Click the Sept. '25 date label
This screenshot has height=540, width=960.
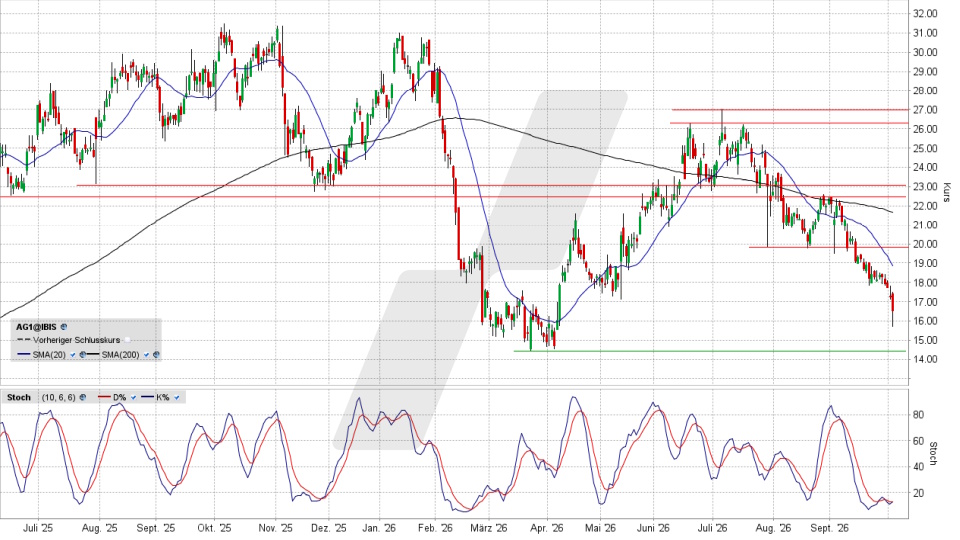156,528
